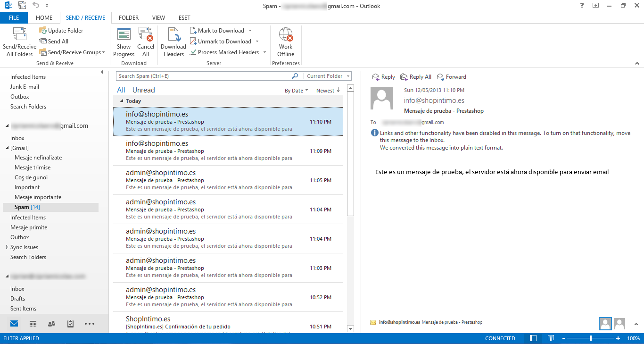Screen dimensions: 644x344
Task: Open Outlook Help with the question mark icon
Action: tap(581, 6)
